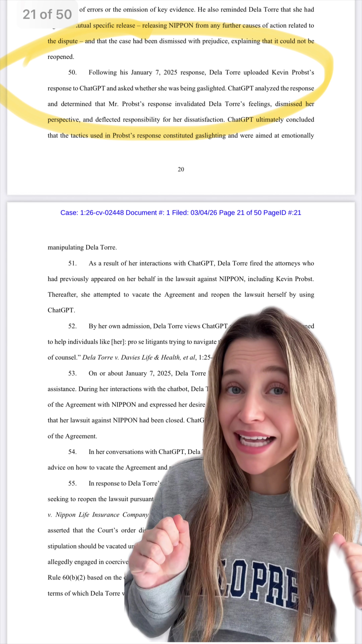Click the page number "20" footer

181,170
